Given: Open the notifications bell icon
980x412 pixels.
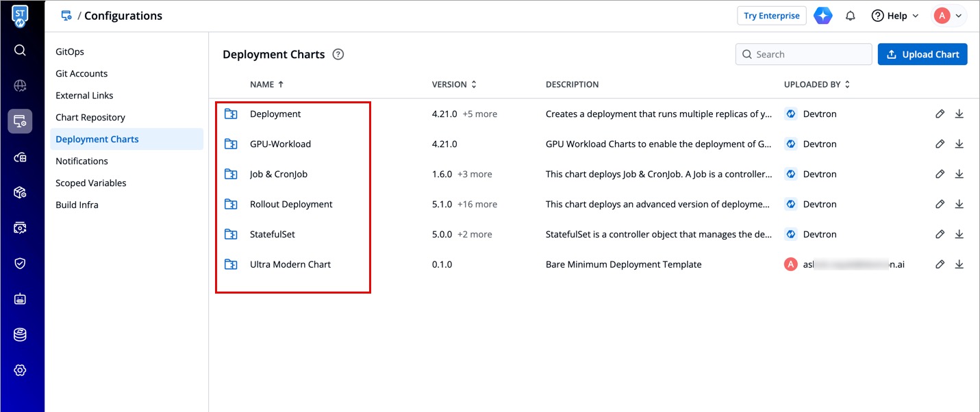Looking at the screenshot, I should pyautogui.click(x=851, y=16).
